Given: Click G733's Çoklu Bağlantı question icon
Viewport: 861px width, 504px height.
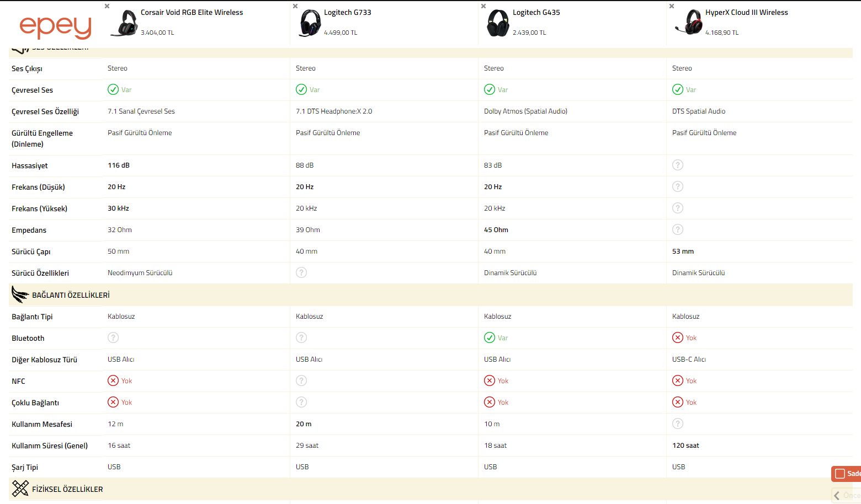Looking at the screenshot, I should pos(301,402).
